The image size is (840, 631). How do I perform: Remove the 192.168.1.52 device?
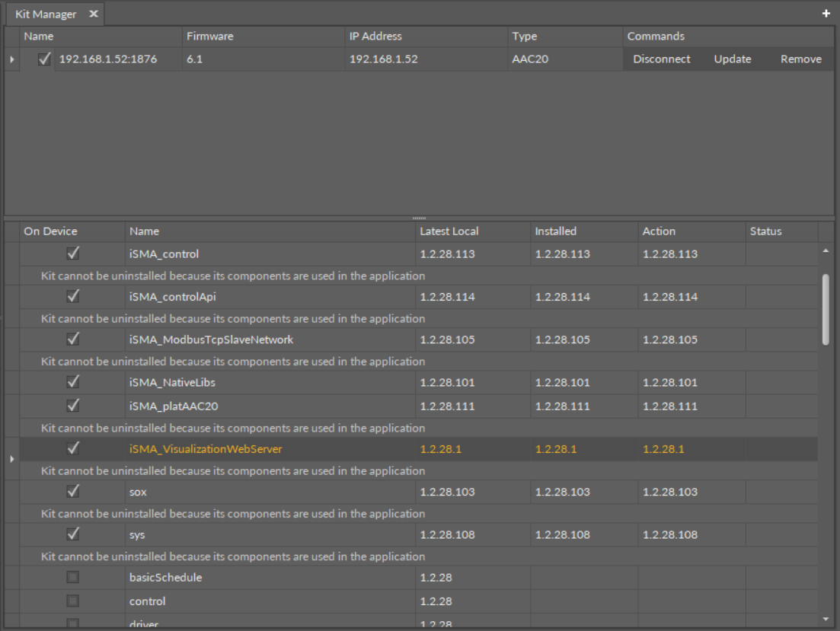click(x=800, y=59)
